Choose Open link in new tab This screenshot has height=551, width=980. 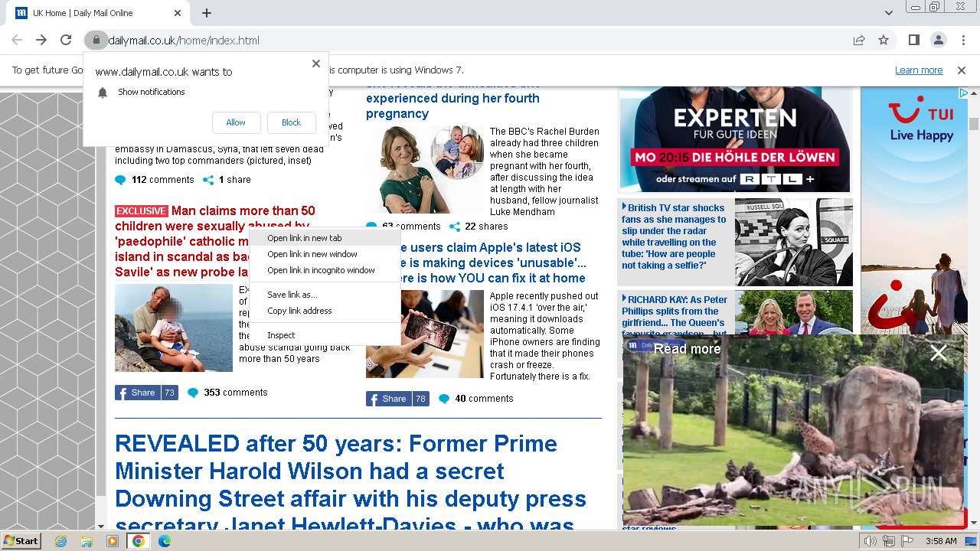pos(325,238)
